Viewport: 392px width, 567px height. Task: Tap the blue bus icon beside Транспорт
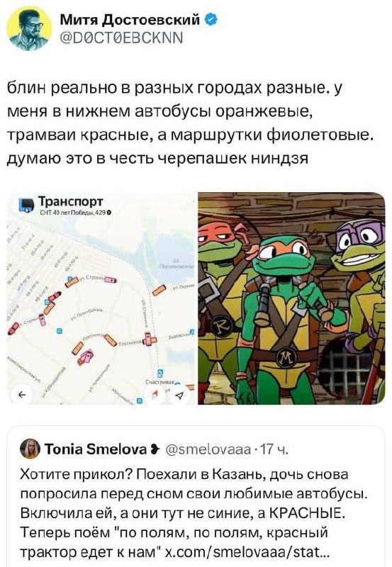[x=27, y=205]
